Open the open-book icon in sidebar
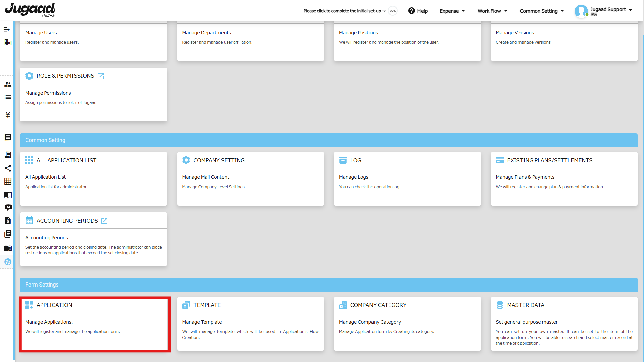This screenshot has width=644, height=362. tap(8, 195)
